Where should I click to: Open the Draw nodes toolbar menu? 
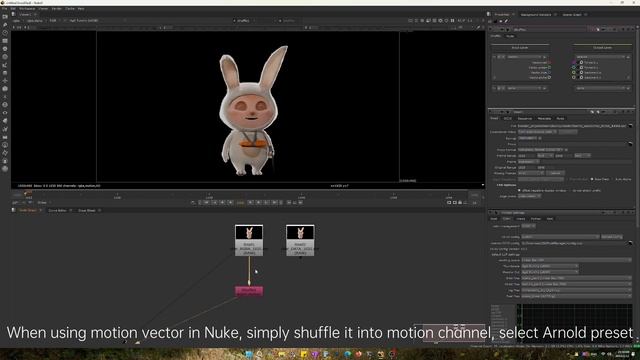(5, 25)
